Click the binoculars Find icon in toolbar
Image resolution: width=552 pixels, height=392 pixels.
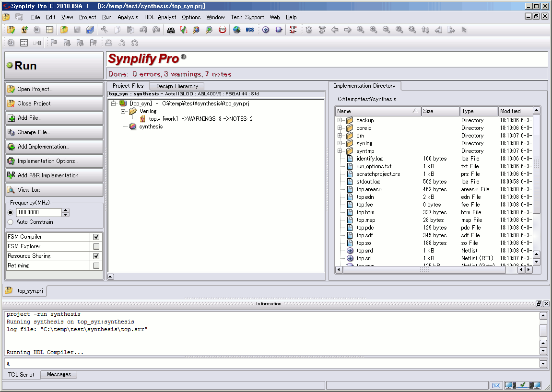171,30
